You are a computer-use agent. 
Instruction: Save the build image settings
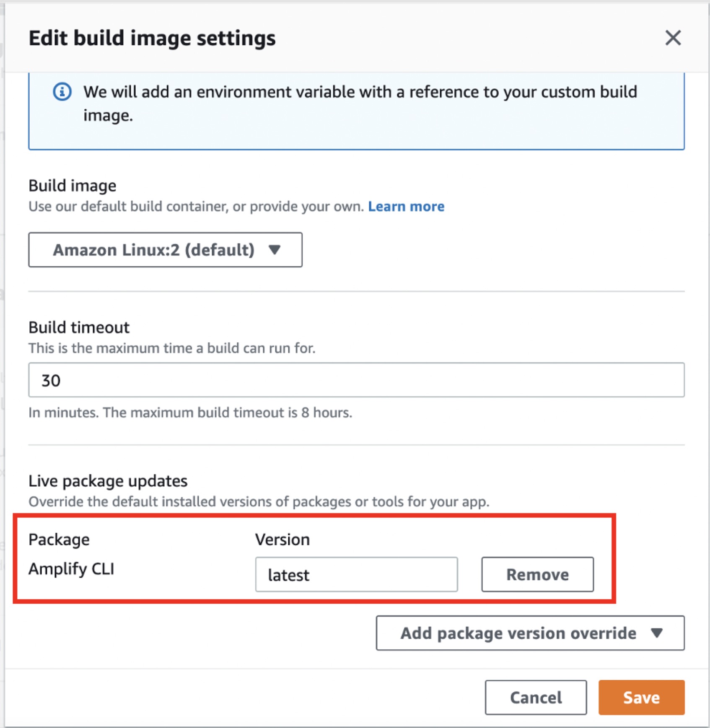pos(641,697)
